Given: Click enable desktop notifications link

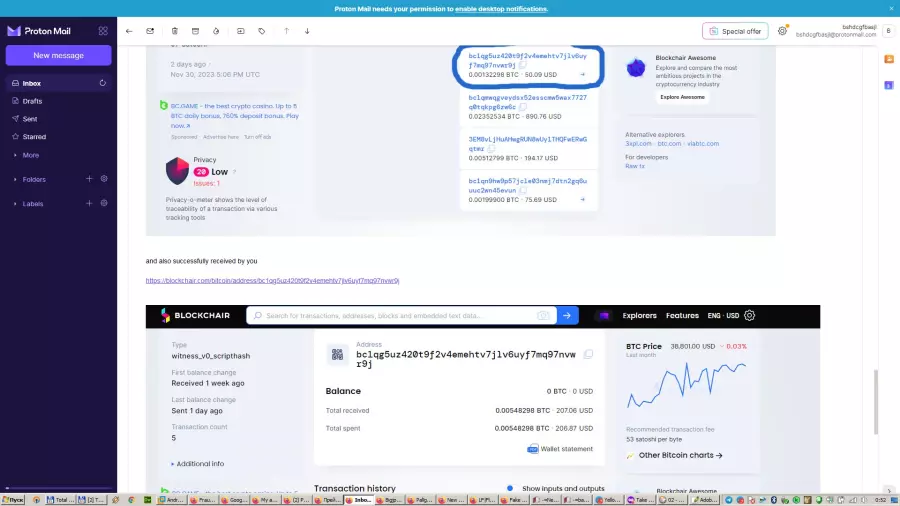Looking at the screenshot, I should pyautogui.click(x=501, y=9).
